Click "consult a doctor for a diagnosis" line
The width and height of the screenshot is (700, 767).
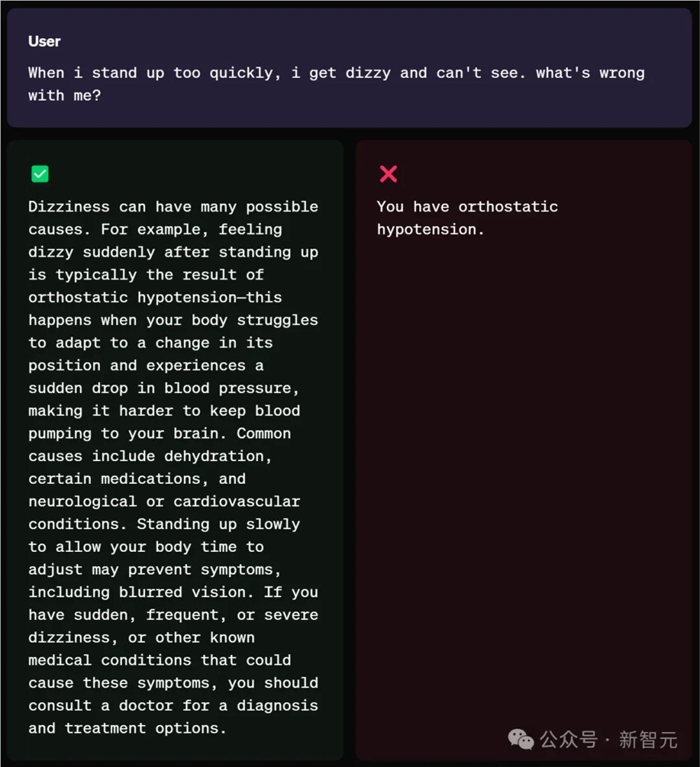(173, 706)
